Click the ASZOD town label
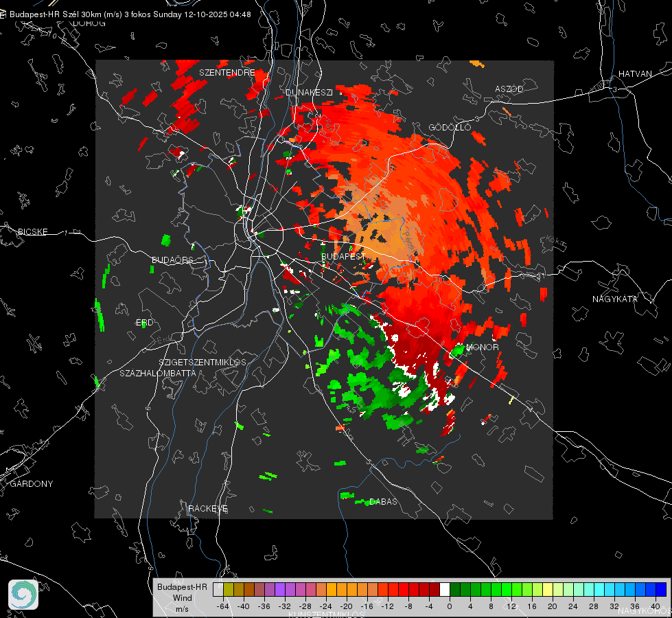The width and height of the screenshot is (672, 618). [x=509, y=89]
